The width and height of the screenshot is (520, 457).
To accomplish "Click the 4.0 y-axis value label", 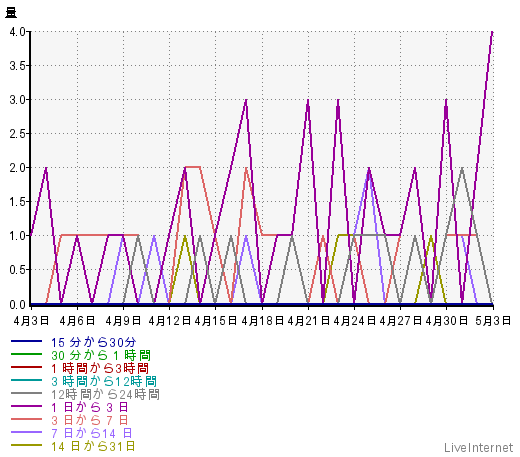I will [x=17, y=32].
